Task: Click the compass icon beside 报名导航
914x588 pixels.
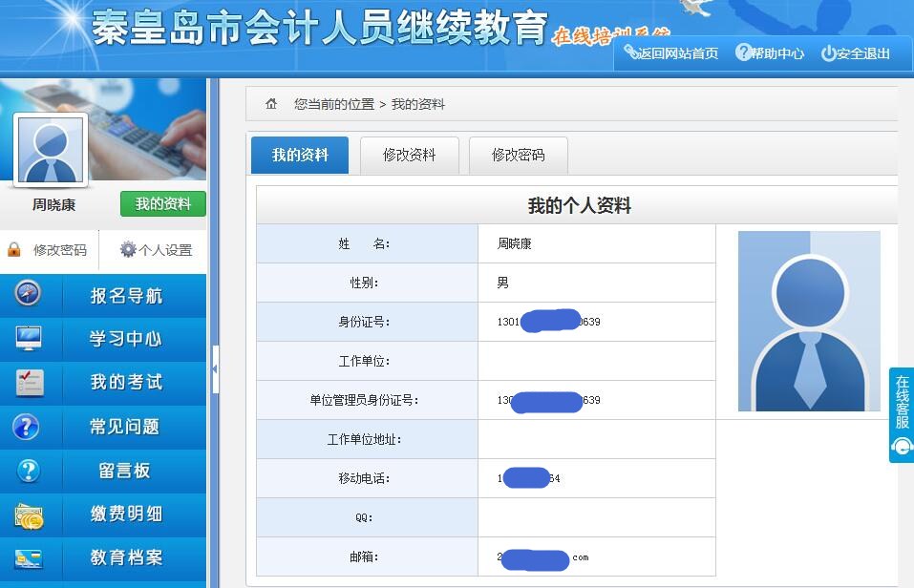Action: (x=29, y=295)
